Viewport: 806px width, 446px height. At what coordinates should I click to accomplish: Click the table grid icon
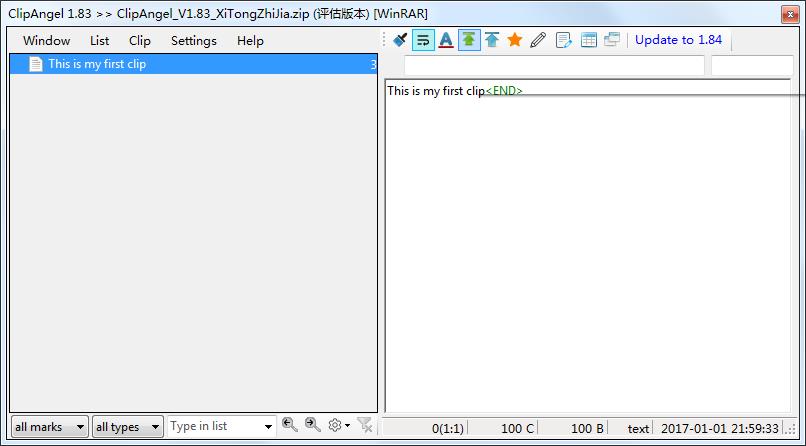pos(589,40)
